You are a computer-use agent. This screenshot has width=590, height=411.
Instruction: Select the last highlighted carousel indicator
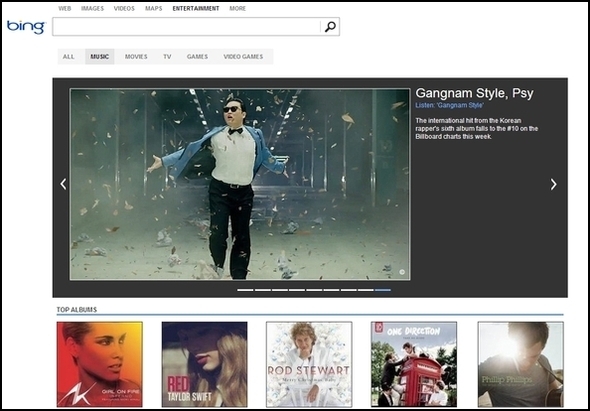(x=383, y=290)
